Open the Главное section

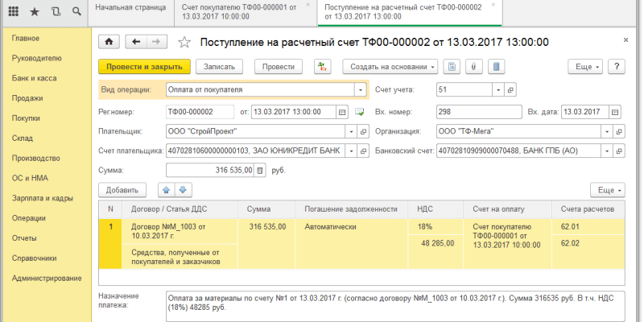26,38
